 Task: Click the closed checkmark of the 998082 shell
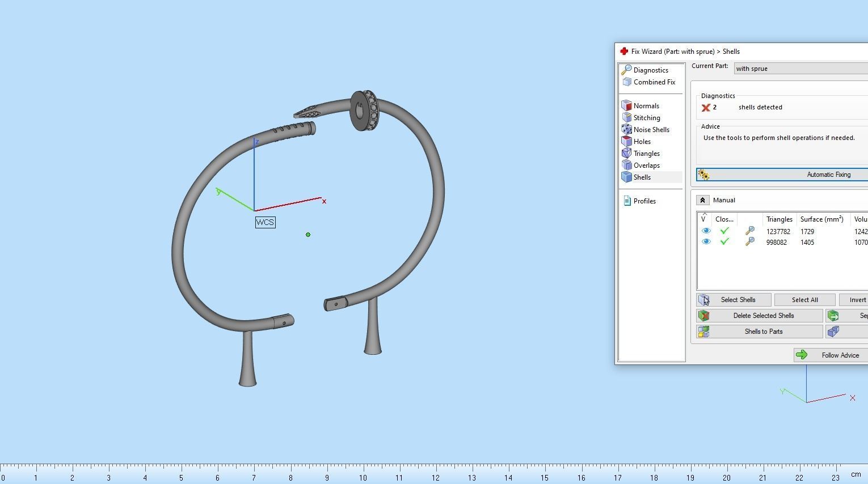click(x=724, y=241)
